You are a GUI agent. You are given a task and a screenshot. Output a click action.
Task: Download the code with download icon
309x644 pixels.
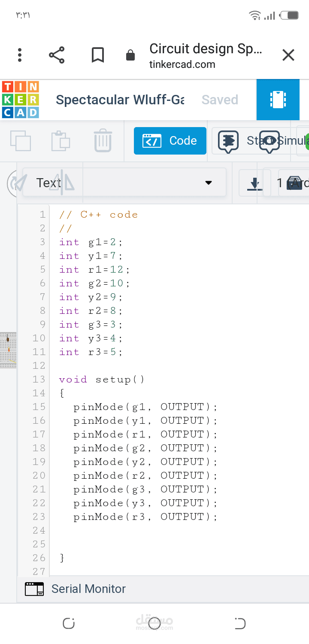click(255, 183)
